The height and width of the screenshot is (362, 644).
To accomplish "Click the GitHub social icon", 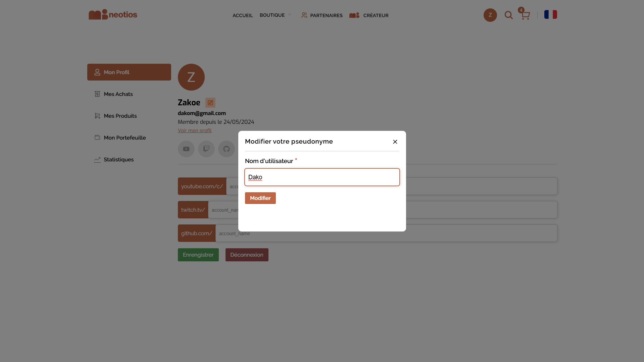I will pyautogui.click(x=227, y=149).
